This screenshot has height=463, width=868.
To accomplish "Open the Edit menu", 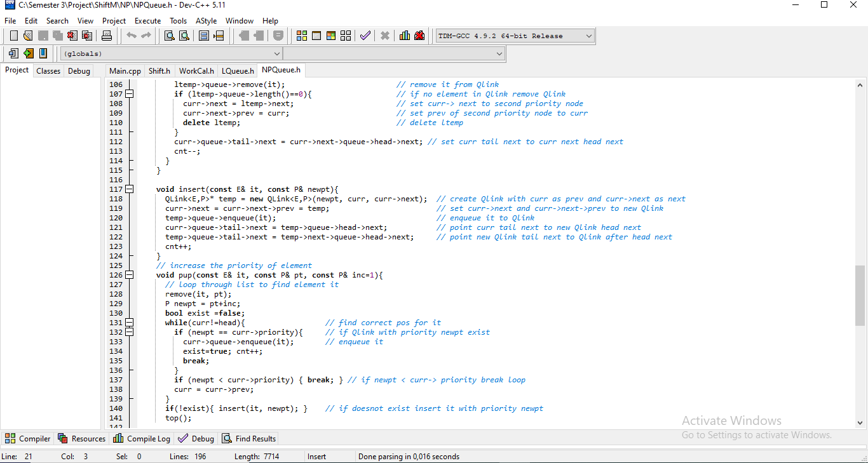I will 31,21.
